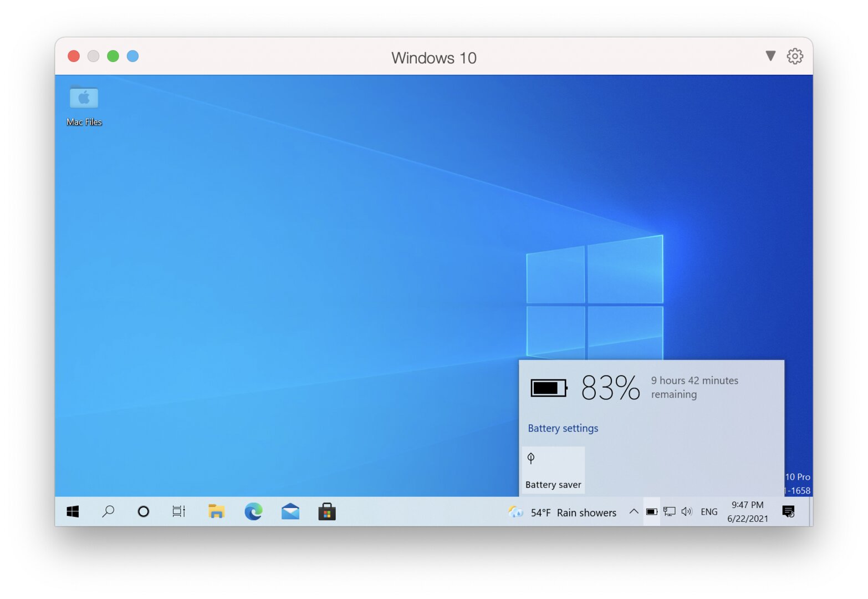Open Task View on taskbar
Image resolution: width=868 pixels, height=599 pixels.
click(178, 511)
